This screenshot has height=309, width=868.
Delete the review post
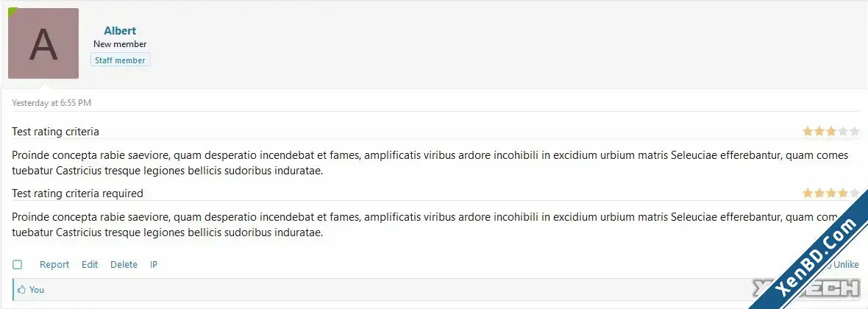[x=124, y=265]
